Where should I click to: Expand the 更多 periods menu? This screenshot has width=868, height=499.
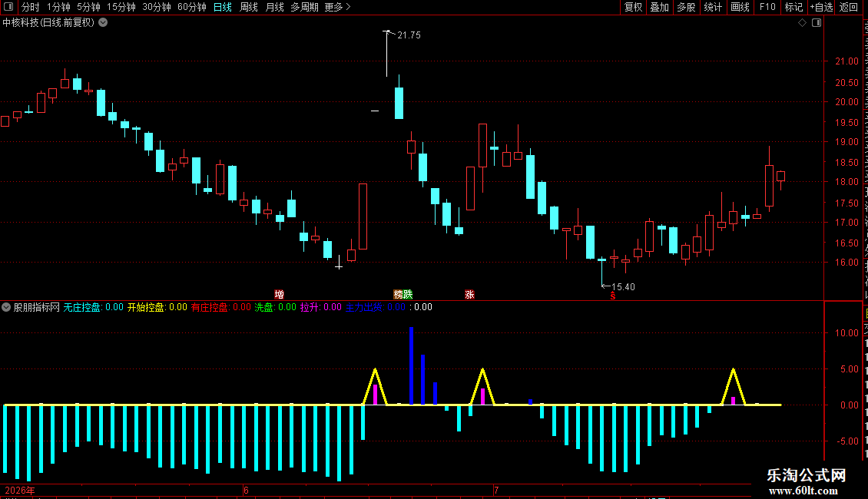pyautogui.click(x=338, y=7)
